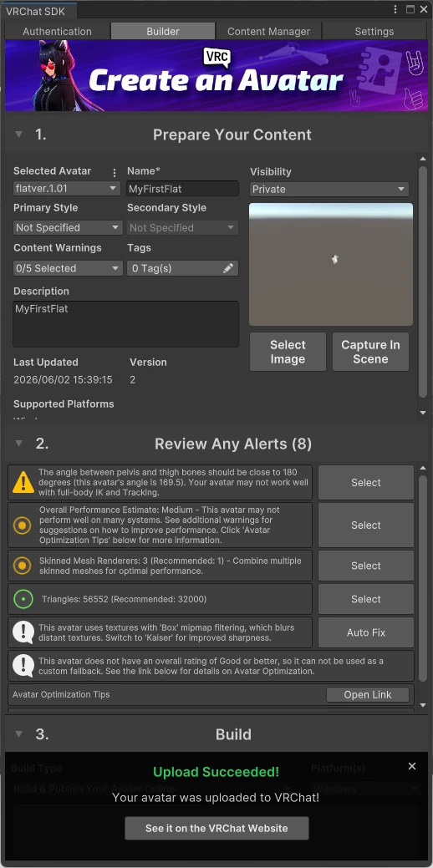The image size is (433, 868).
Task: Click the Triangles green performance icon
Action: [x=23, y=599]
